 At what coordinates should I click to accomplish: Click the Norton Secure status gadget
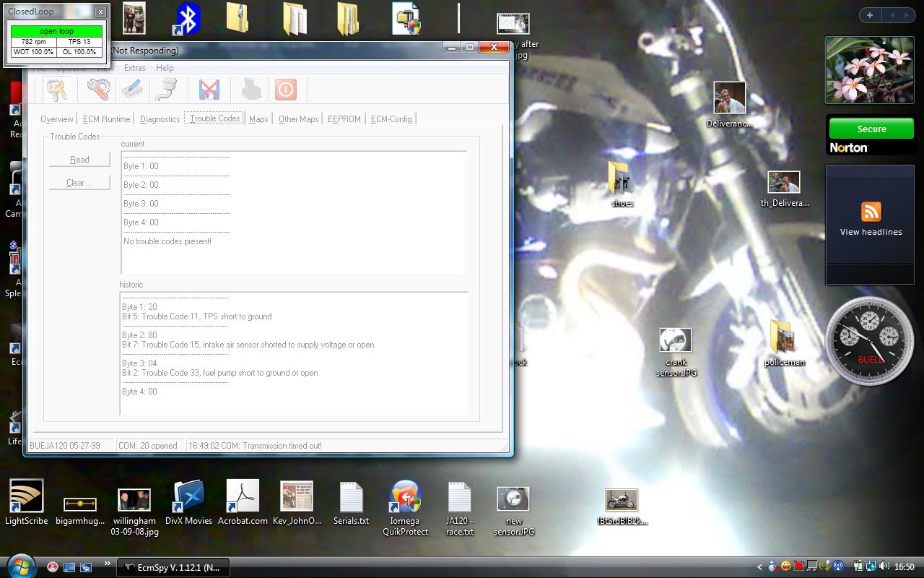pos(871,129)
